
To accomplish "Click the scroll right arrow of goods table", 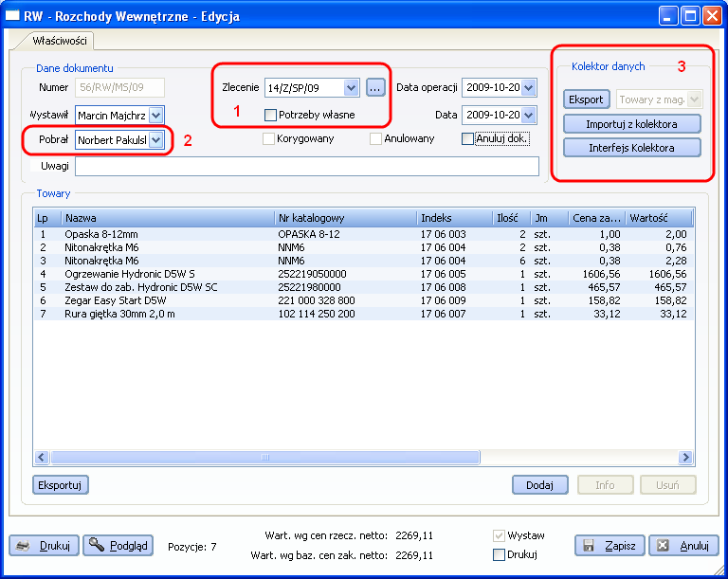I will (685, 458).
